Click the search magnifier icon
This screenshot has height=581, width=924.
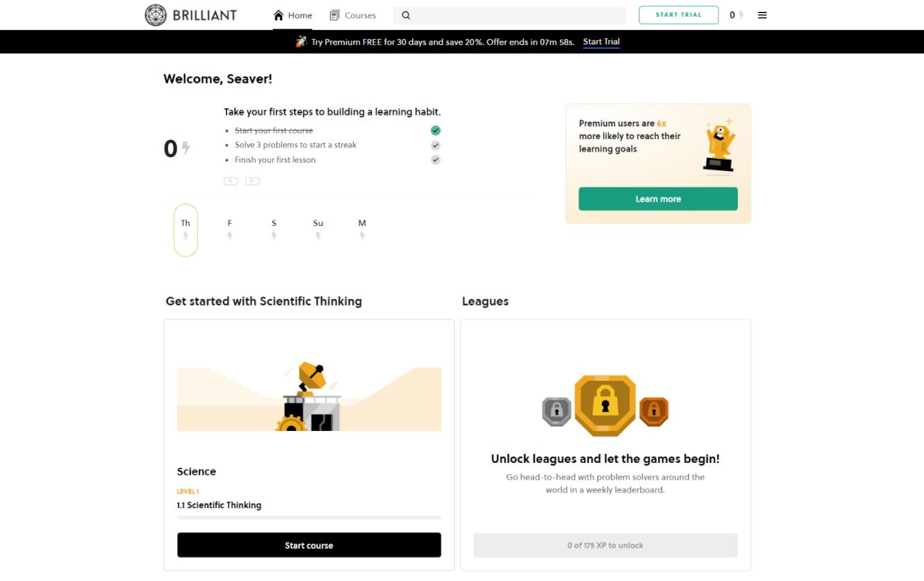click(x=406, y=15)
